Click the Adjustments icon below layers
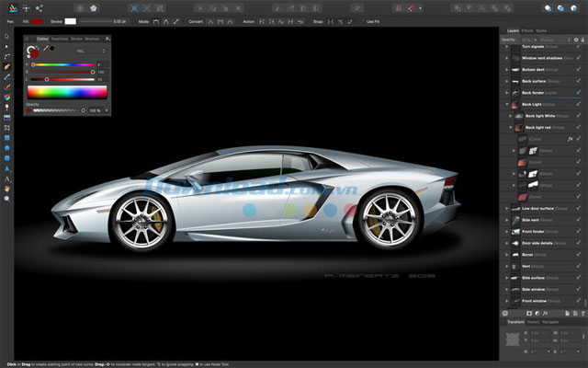Screen dimensions: 588x368 click(537, 313)
